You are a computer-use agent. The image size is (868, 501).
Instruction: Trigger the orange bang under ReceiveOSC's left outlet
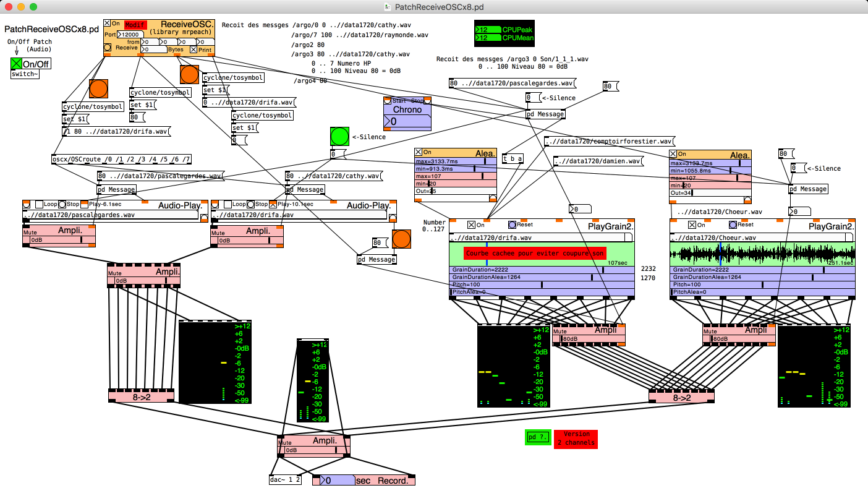pos(98,89)
